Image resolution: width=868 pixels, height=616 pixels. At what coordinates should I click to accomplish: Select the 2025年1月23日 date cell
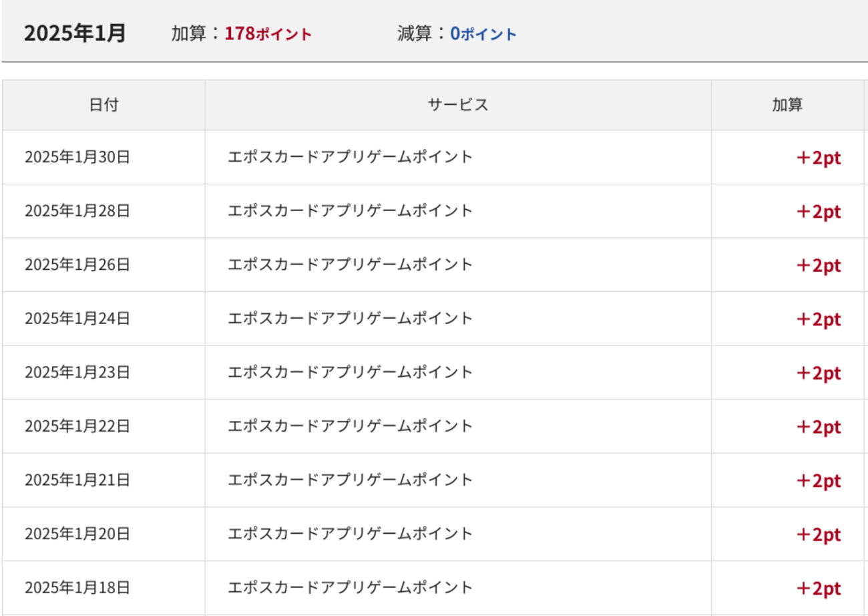click(x=77, y=373)
